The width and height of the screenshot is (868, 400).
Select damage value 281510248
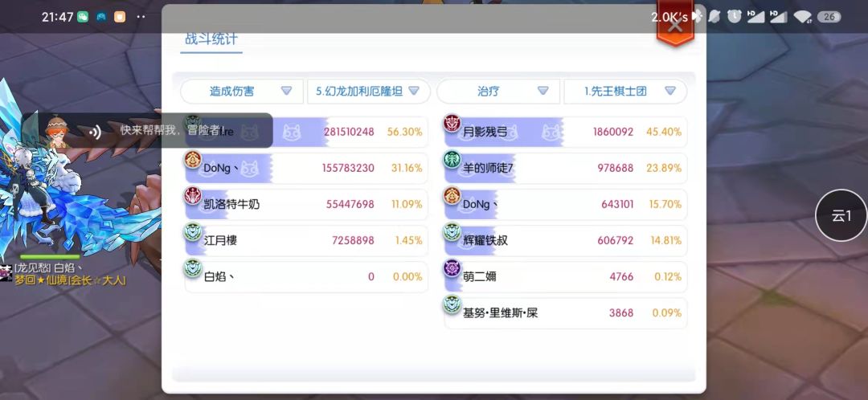349,132
